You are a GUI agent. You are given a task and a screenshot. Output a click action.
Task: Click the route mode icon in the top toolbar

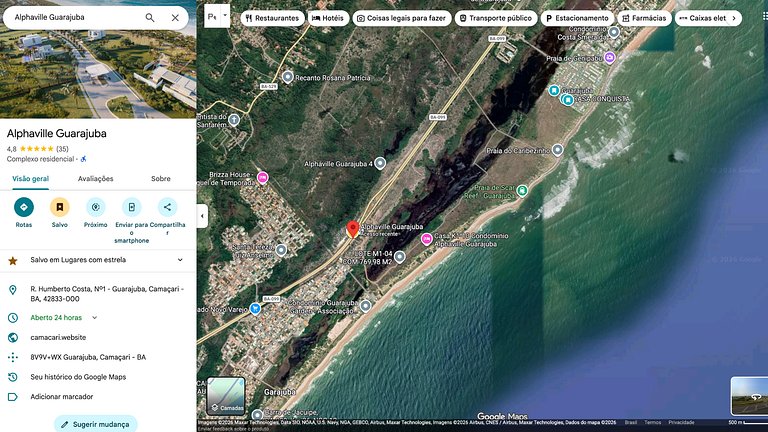point(212,16)
